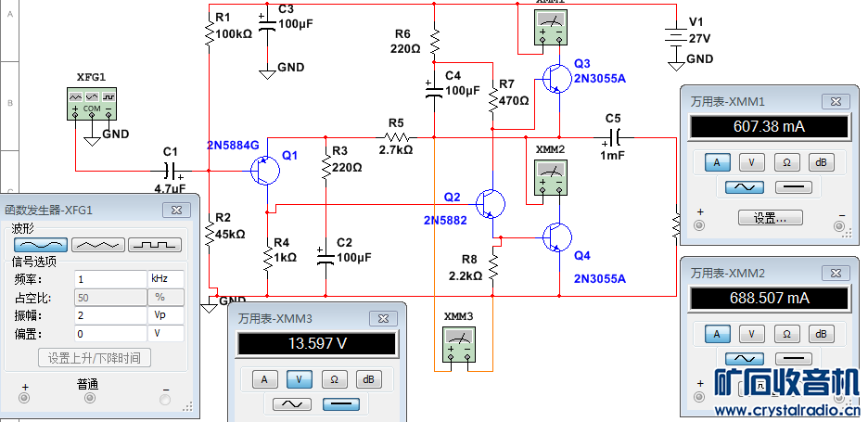Select Ω mode on multimeter XMM1

(x=786, y=162)
